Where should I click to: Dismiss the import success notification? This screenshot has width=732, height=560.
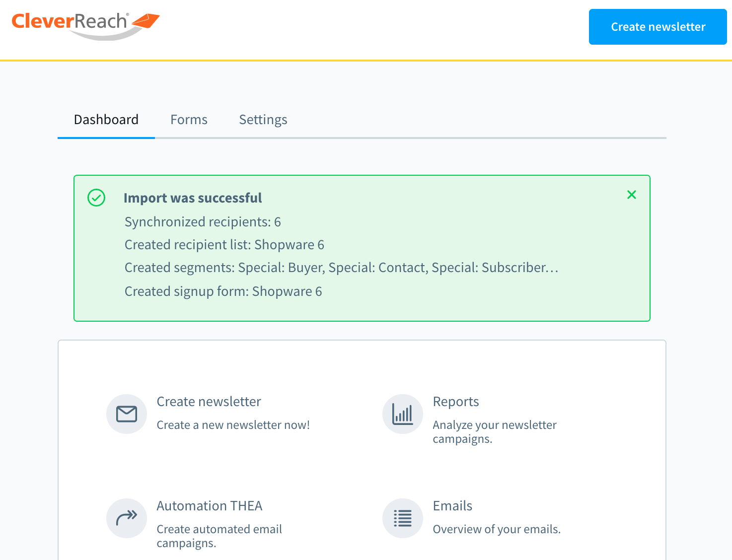[631, 195]
